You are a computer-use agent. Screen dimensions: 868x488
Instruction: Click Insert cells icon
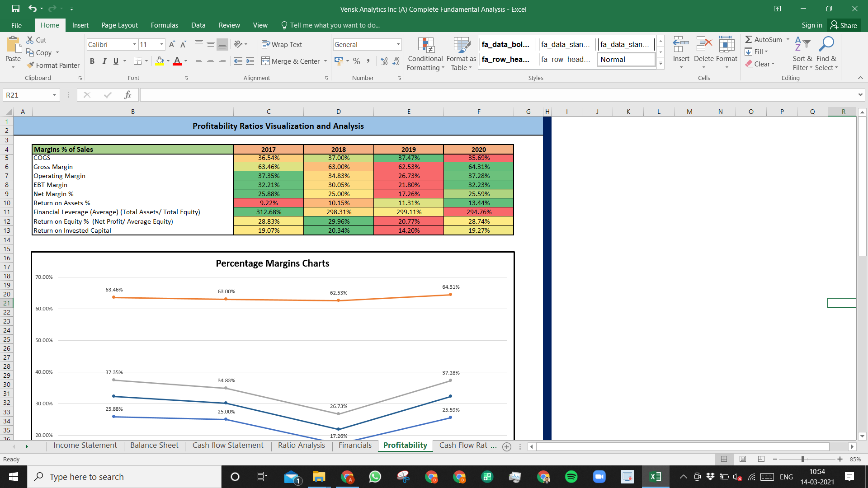click(681, 45)
